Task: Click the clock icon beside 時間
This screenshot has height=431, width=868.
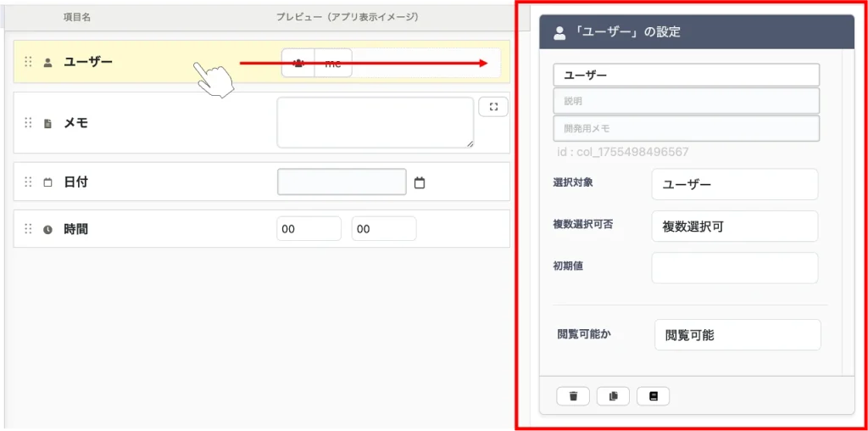Action: (x=47, y=229)
